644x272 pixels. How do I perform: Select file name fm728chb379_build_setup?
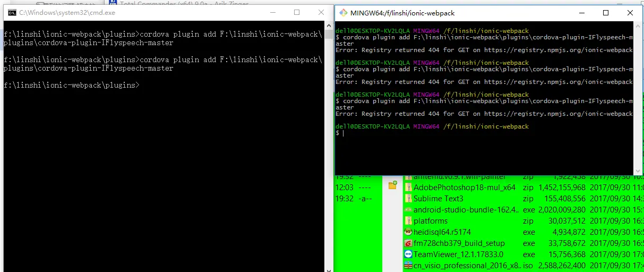[x=459, y=243]
